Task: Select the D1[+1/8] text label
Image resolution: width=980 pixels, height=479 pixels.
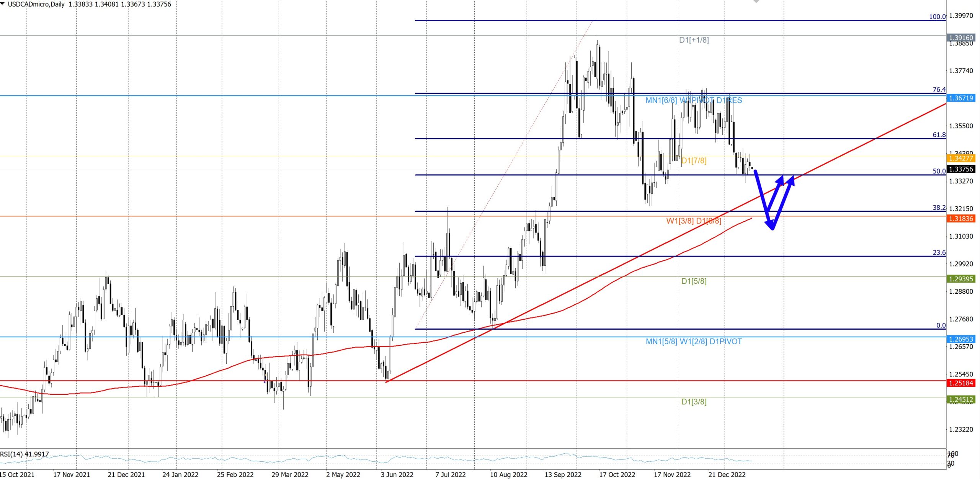Action: (694, 40)
